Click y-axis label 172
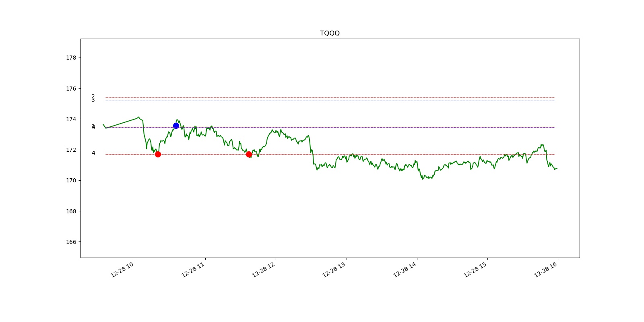644x322 pixels. click(x=71, y=150)
